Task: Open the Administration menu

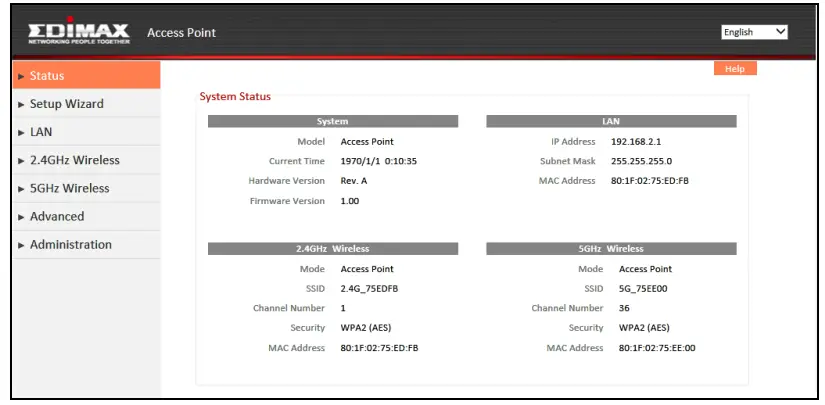Action: [x=86, y=245]
